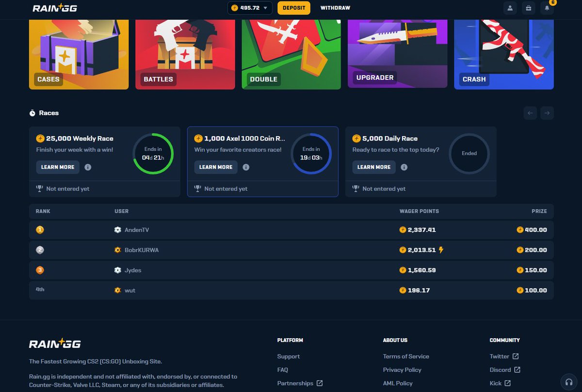Click lightning bolt next to 2,013.51
The image size is (582, 392).
pyautogui.click(x=441, y=250)
